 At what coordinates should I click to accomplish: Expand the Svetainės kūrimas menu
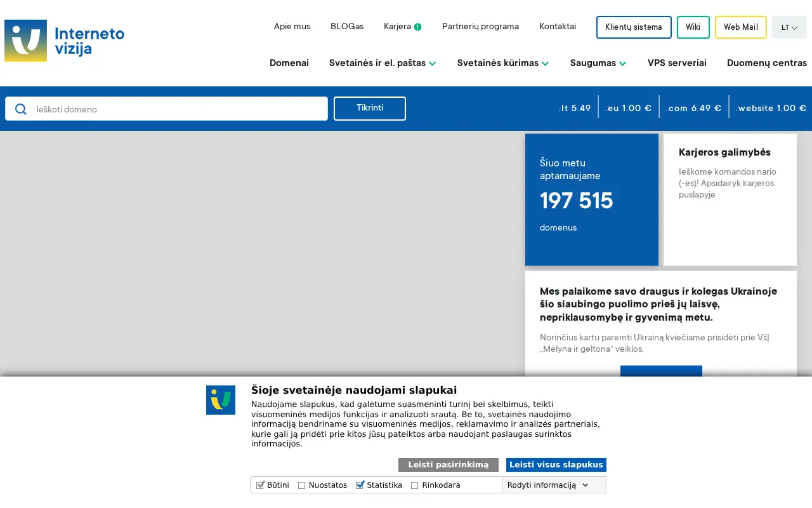click(x=503, y=63)
